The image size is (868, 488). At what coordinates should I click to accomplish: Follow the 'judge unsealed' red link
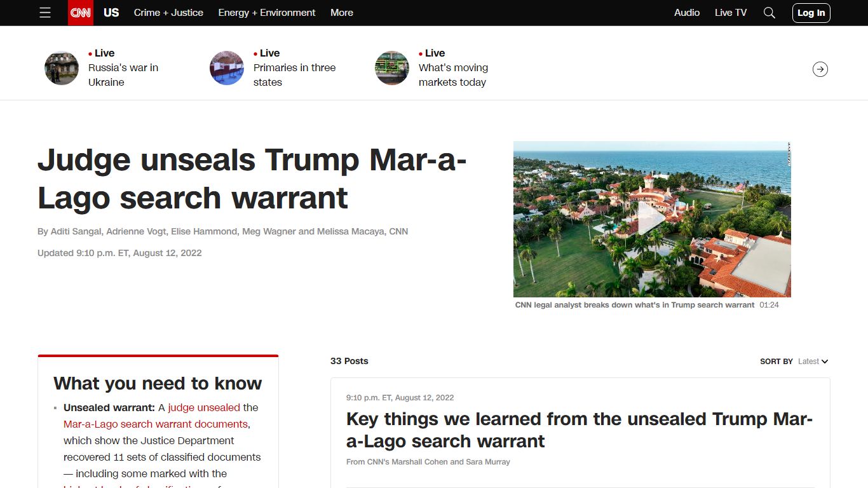204,407
